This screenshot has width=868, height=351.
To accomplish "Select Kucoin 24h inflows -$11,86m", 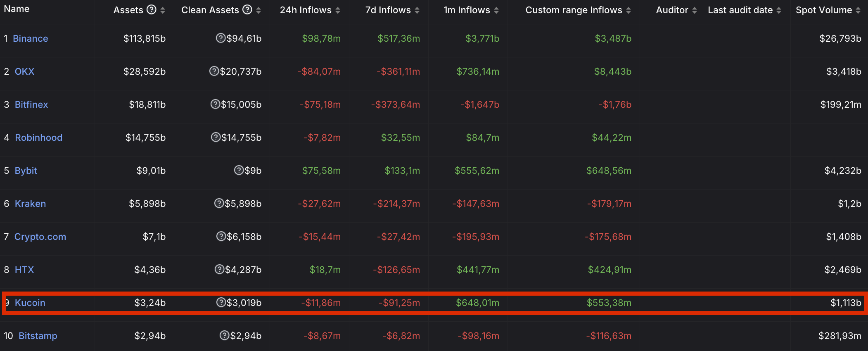I will [321, 303].
